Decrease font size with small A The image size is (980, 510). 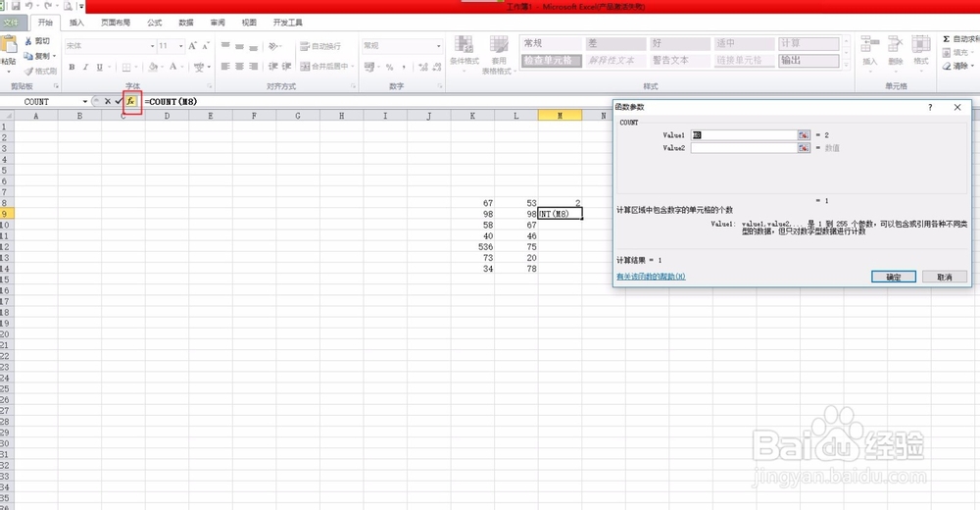pos(205,46)
